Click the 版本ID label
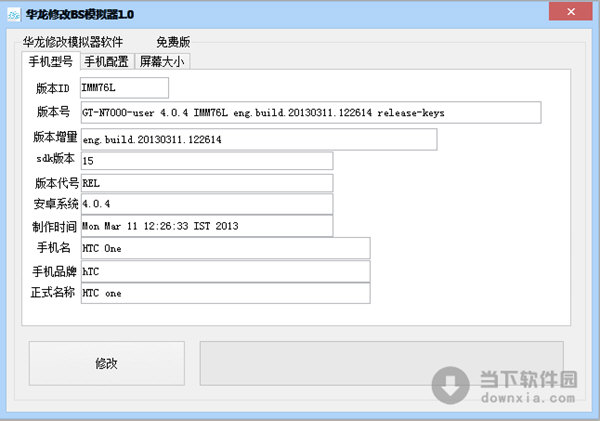The height and width of the screenshot is (421, 600). (x=53, y=88)
